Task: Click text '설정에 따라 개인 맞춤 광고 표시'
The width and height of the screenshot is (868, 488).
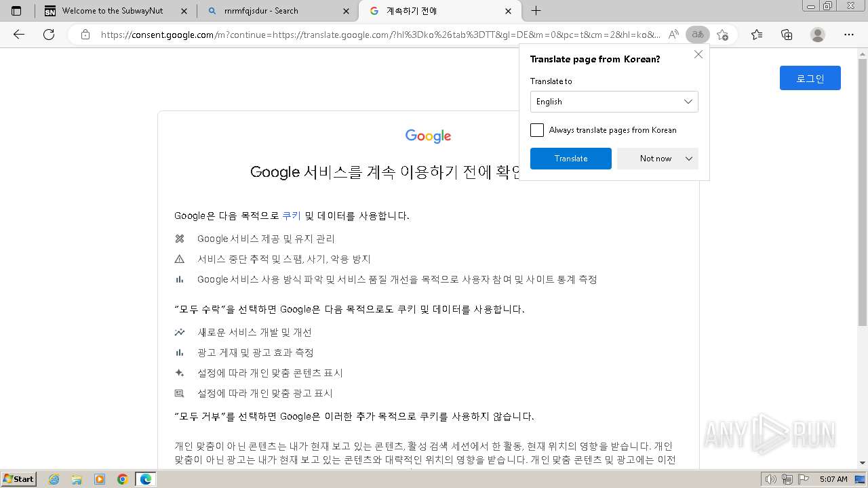Action: [x=264, y=393]
